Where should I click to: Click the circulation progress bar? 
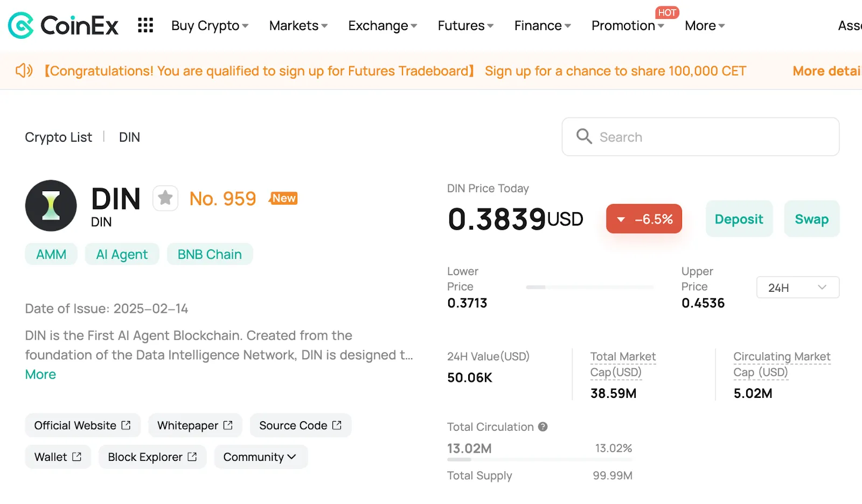pyautogui.click(x=540, y=459)
